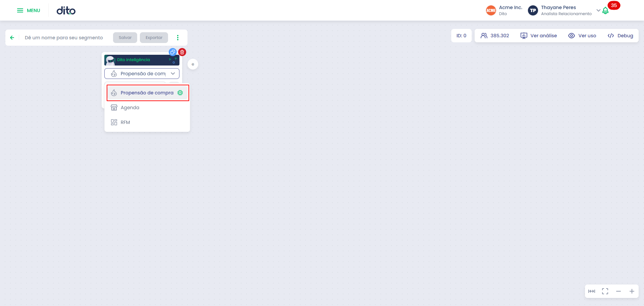Click the green back arrow icon
The image size is (644, 306).
(x=12, y=38)
